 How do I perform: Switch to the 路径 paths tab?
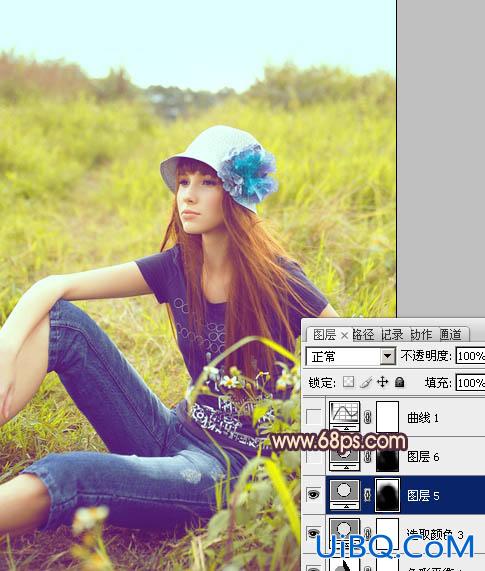363,334
